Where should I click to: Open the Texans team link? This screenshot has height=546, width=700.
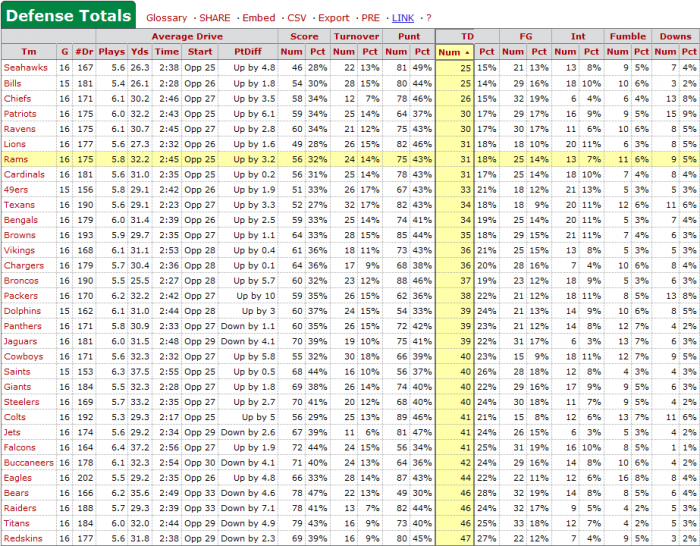tap(19, 204)
